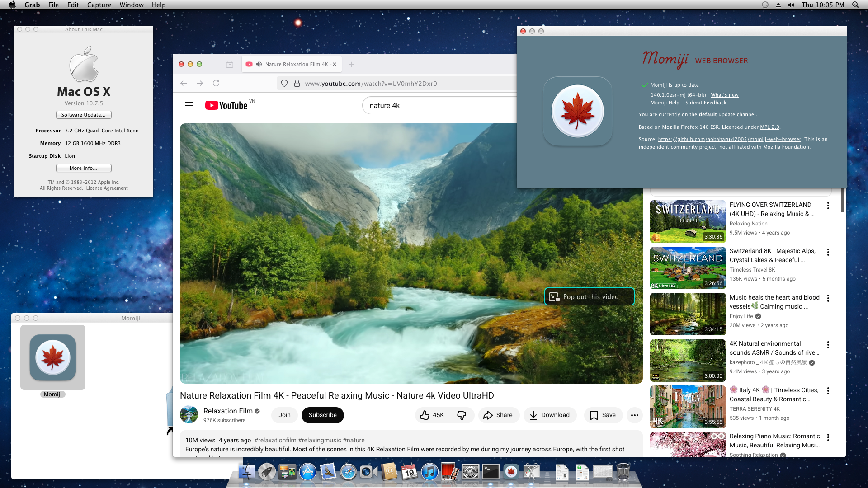
Task: Open options for Relaxing Piano Music video
Action: point(828,437)
